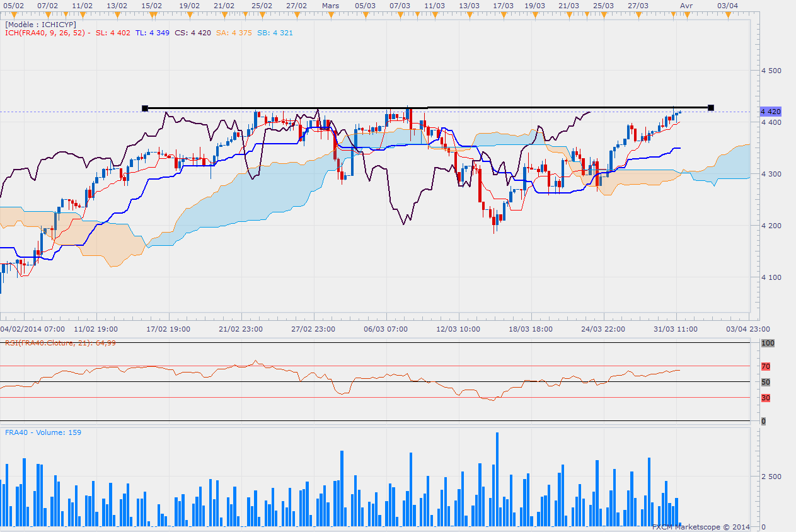Viewport: 796px width, 532px height.
Task: Click the '06/03 07:00' time axis label
Action: (x=386, y=329)
